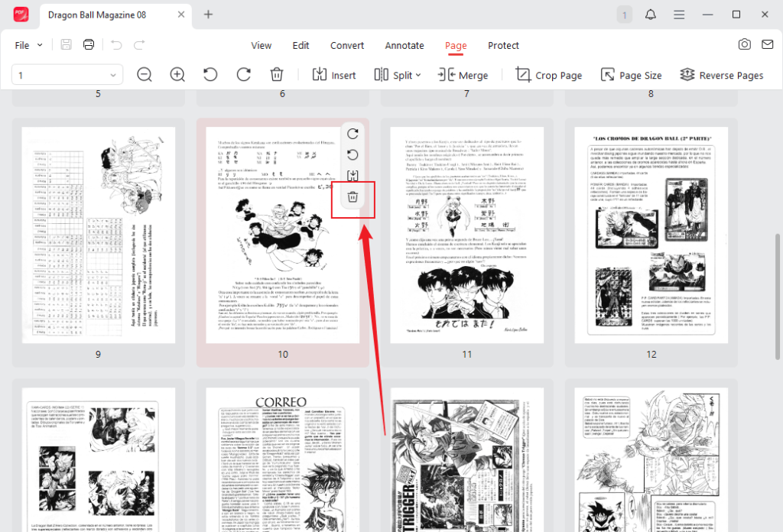Open the Page Size tool
The height and width of the screenshot is (532, 783).
pos(632,75)
